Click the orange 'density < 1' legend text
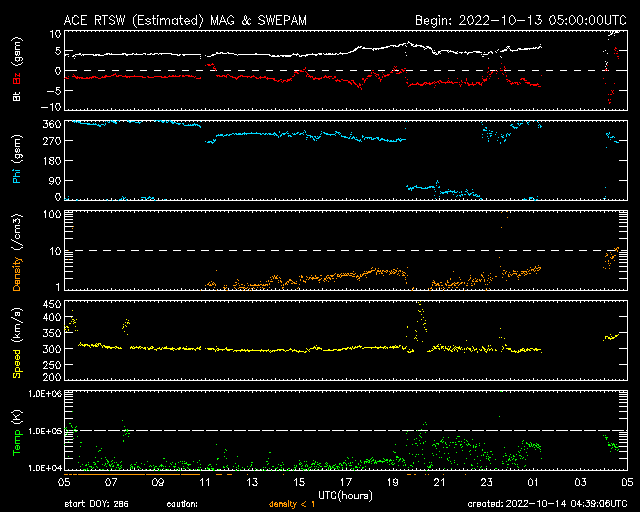The image size is (640, 512). click(x=292, y=503)
